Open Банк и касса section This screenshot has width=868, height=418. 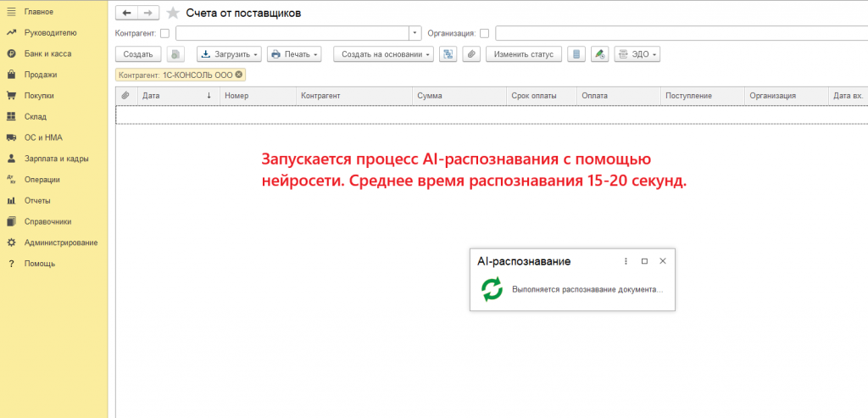pyautogui.click(x=47, y=53)
